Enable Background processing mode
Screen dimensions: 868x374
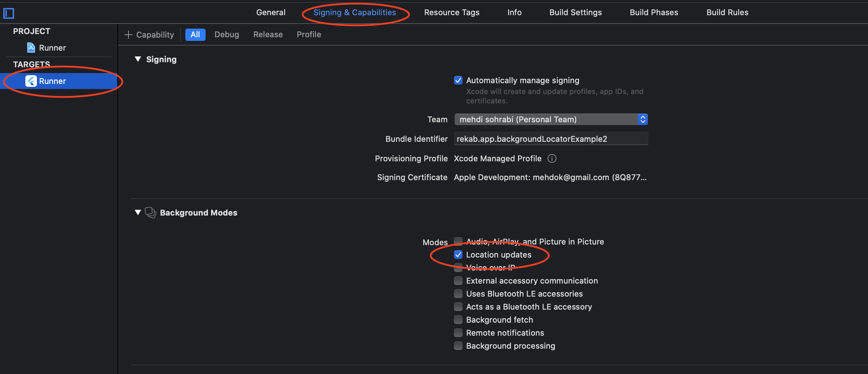tap(458, 346)
